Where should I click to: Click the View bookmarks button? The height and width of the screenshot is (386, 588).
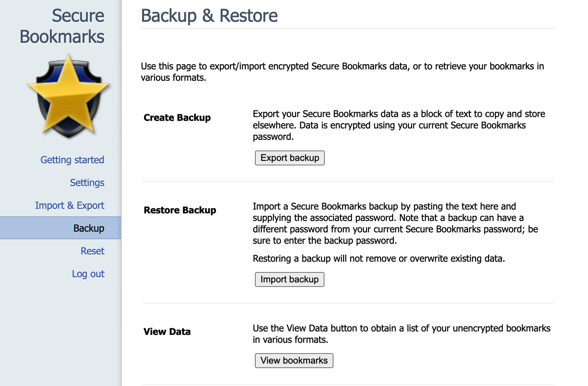pos(294,360)
